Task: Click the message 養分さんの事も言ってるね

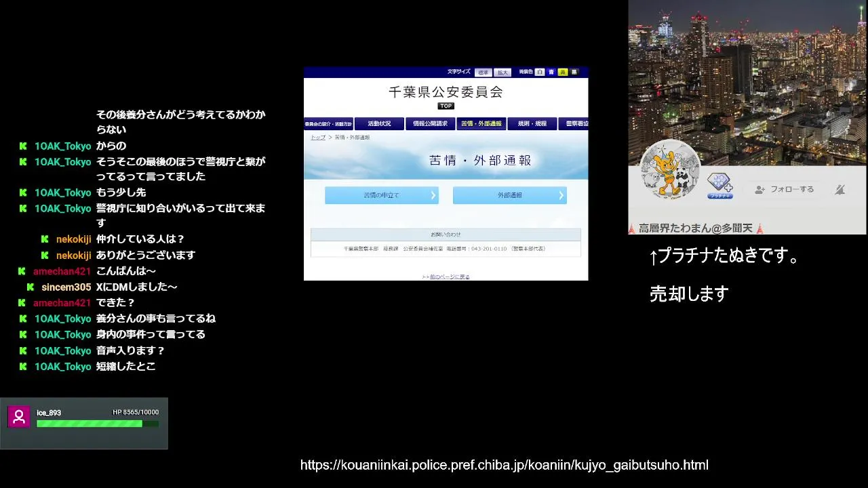Action: click(156, 319)
